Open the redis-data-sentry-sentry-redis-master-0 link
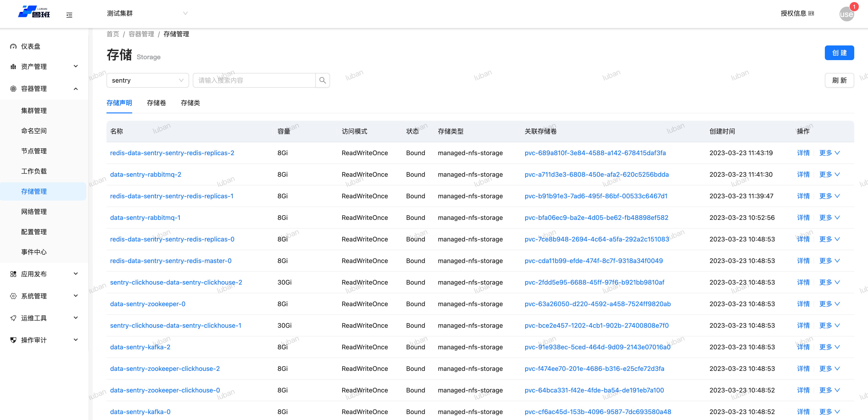This screenshot has width=868, height=420. pos(171,260)
